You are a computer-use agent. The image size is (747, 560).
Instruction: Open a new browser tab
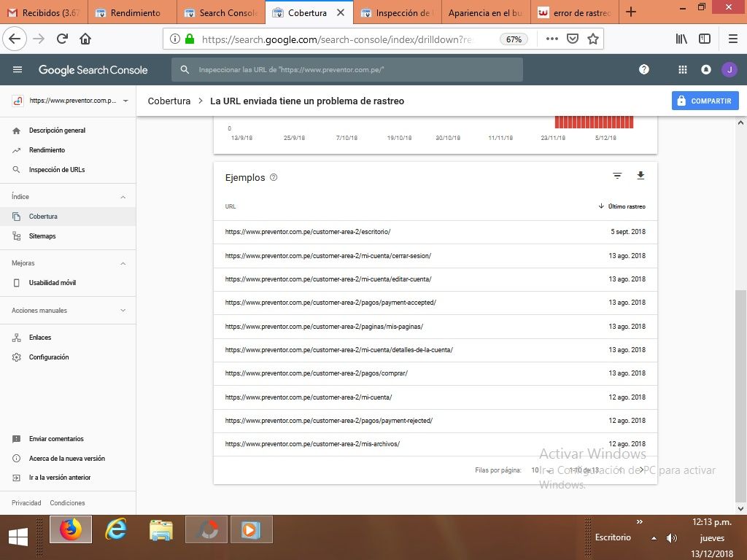[631, 12]
